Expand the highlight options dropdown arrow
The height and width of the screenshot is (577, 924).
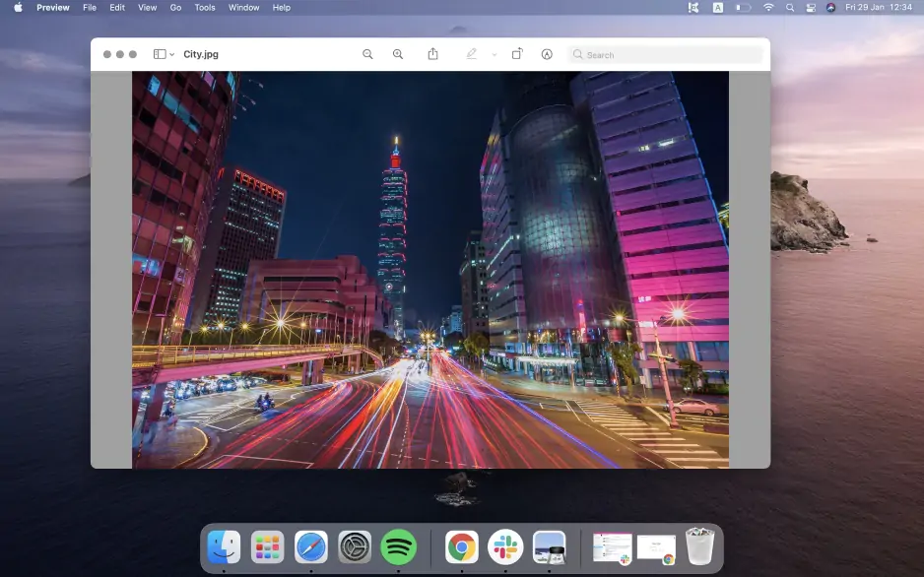coord(495,55)
